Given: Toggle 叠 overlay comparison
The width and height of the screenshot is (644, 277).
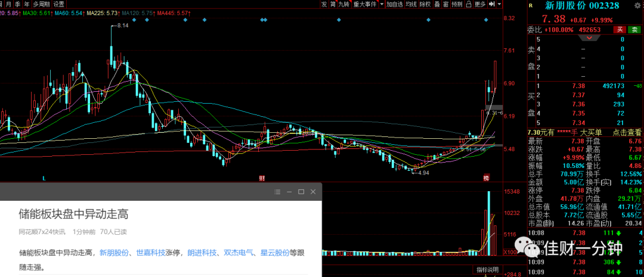Looking at the screenshot, I should point(437,4).
